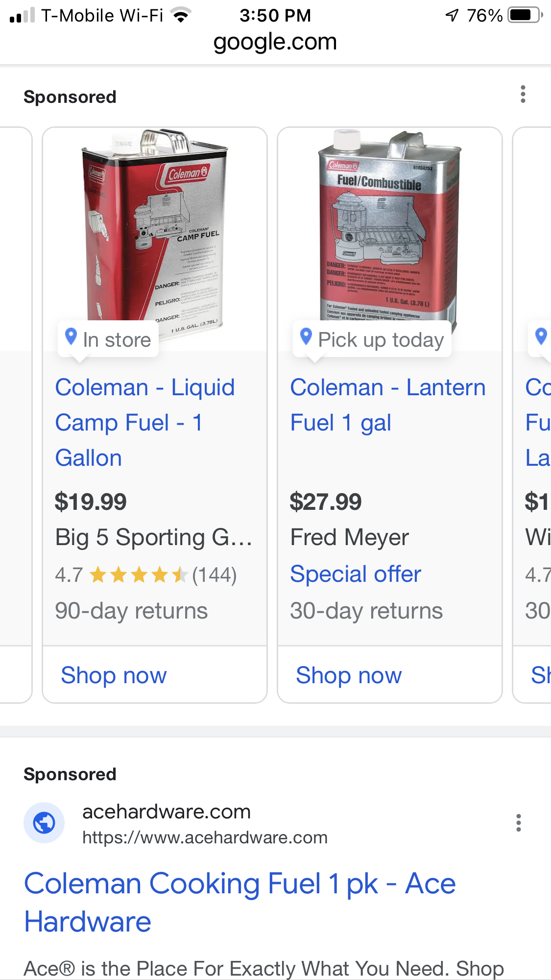Click Shop now under Fred Meyer listing
This screenshot has width=551, height=980.
pos(349,675)
